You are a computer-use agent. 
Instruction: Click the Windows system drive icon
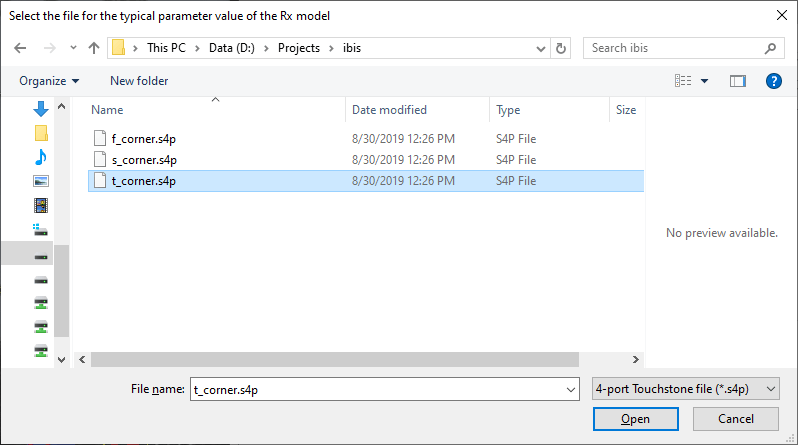pos(41,229)
